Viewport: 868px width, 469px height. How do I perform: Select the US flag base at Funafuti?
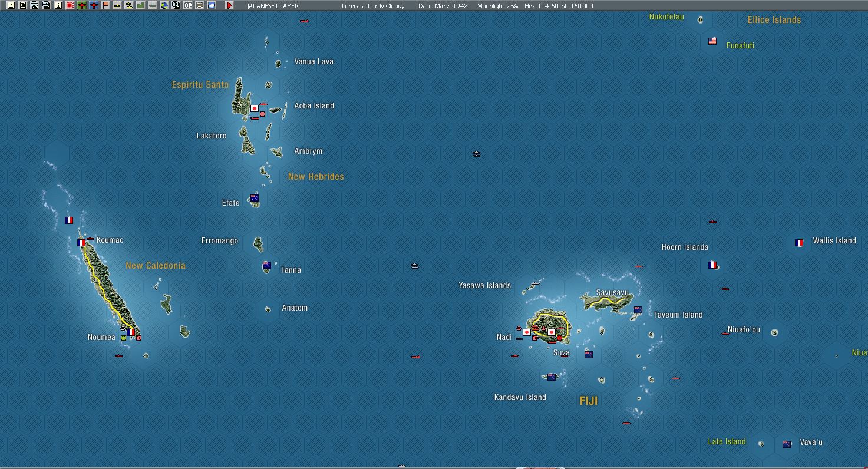(712, 41)
